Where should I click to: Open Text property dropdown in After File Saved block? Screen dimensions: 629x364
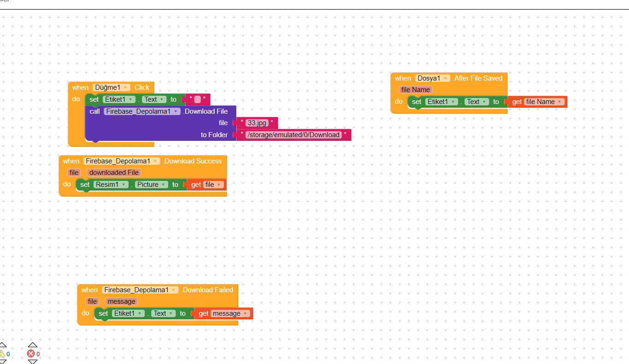[x=477, y=102]
